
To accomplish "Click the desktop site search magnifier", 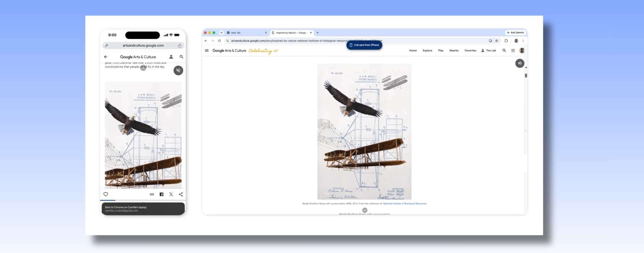I will pyautogui.click(x=504, y=50).
